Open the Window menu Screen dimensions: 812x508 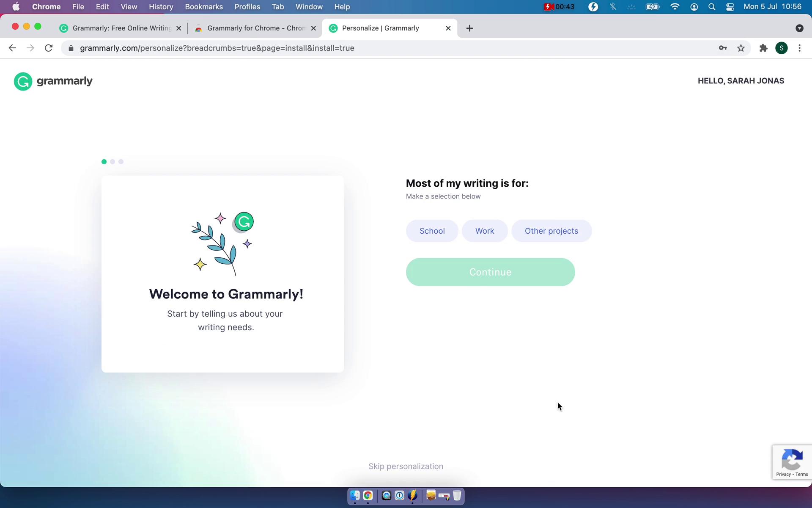pos(309,7)
